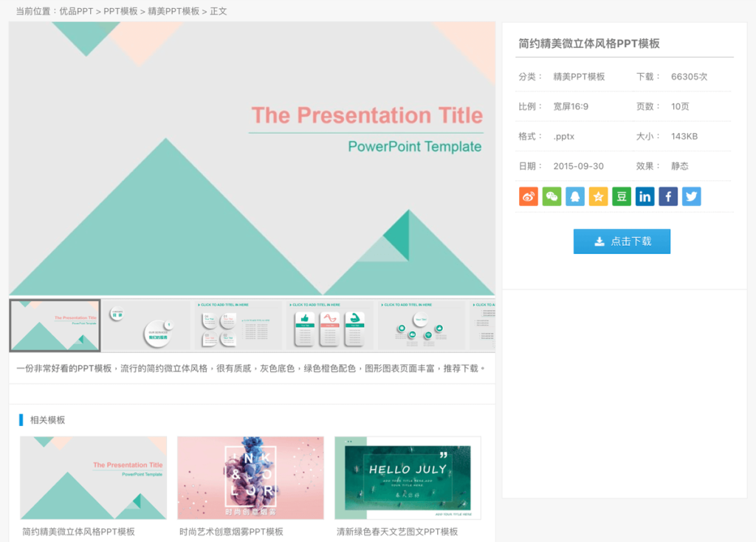Select fourth slide thumbnail with thumbs-up cards
Image resolution: width=756 pixels, height=542 pixels.
pyautogui.click(x=330, y=326)
